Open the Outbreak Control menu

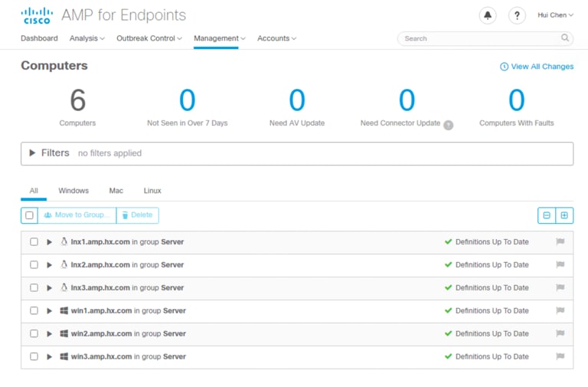point(149,38)
